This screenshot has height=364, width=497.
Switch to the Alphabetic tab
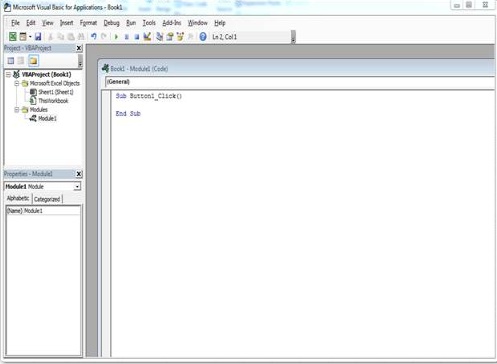click(18, 198)
